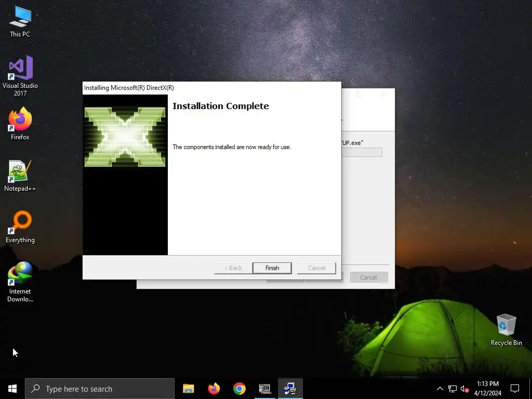The height and width of the screenshot is (399, 532).
Task: Click the taskbar search box
Action: coord(100,389)
